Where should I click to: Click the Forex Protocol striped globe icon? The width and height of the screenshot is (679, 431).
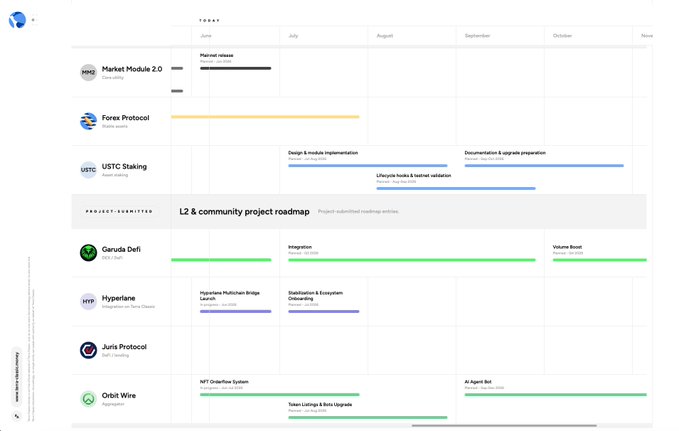(88, 121)
